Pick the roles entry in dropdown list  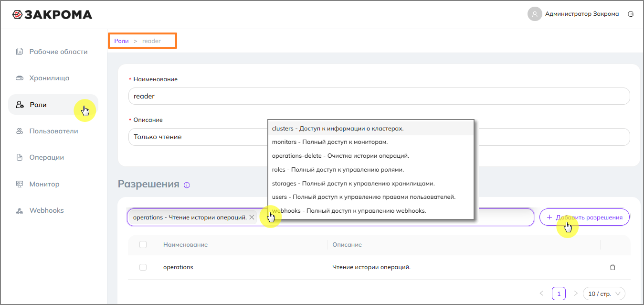338,170
